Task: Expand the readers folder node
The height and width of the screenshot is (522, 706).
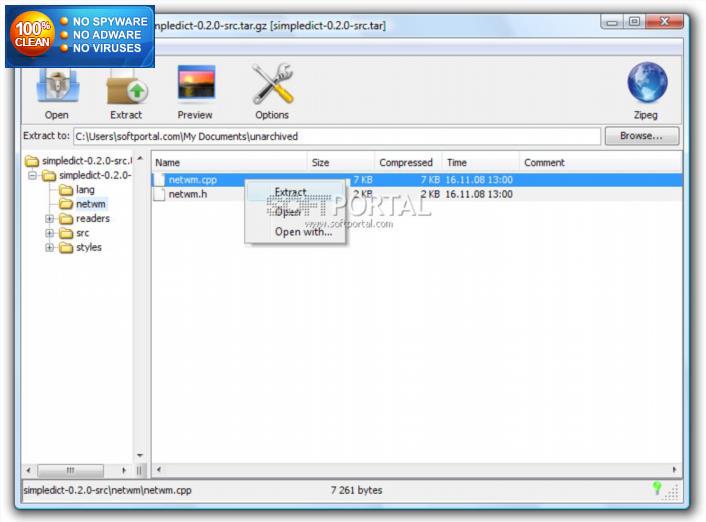Action: point(50,219)
